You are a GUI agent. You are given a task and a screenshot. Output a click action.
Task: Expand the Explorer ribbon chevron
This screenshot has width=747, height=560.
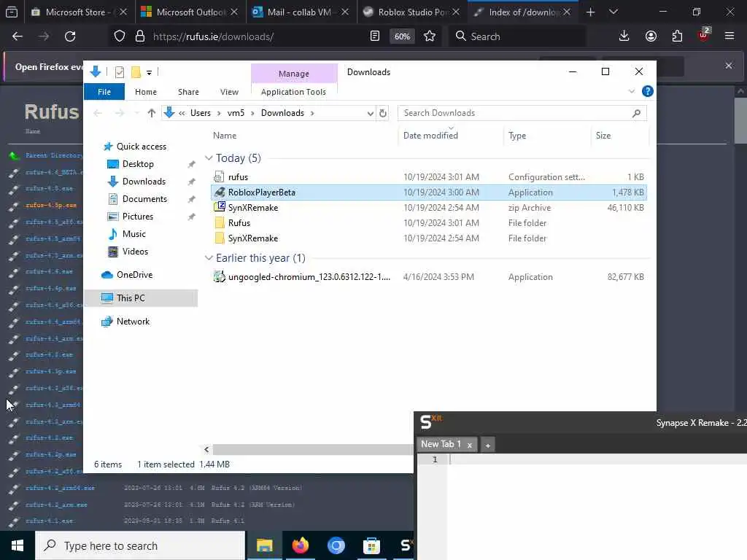point(631,91)
